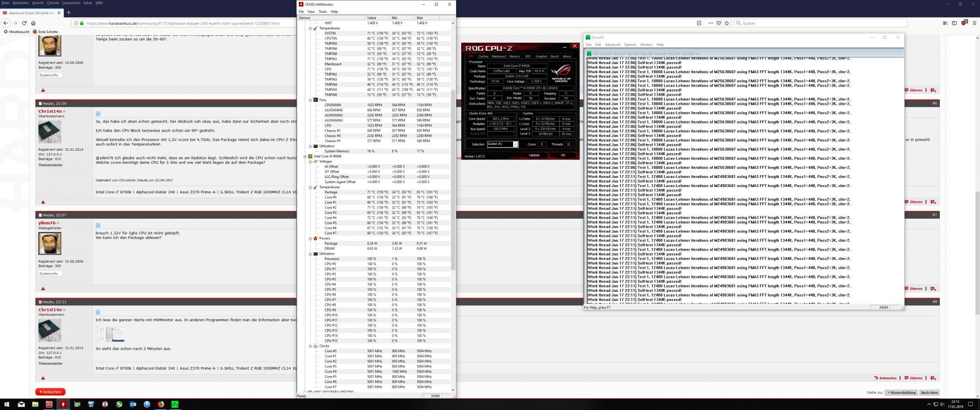Toggle reader view in the address bar
This screenshot has width=980, height=410.
pos(699,23)
